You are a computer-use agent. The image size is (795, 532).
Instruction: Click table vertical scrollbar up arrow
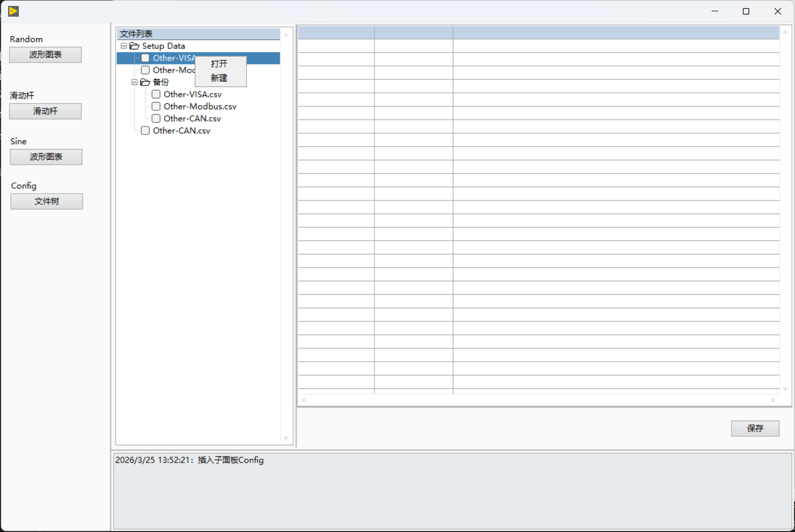click(785, 32)
